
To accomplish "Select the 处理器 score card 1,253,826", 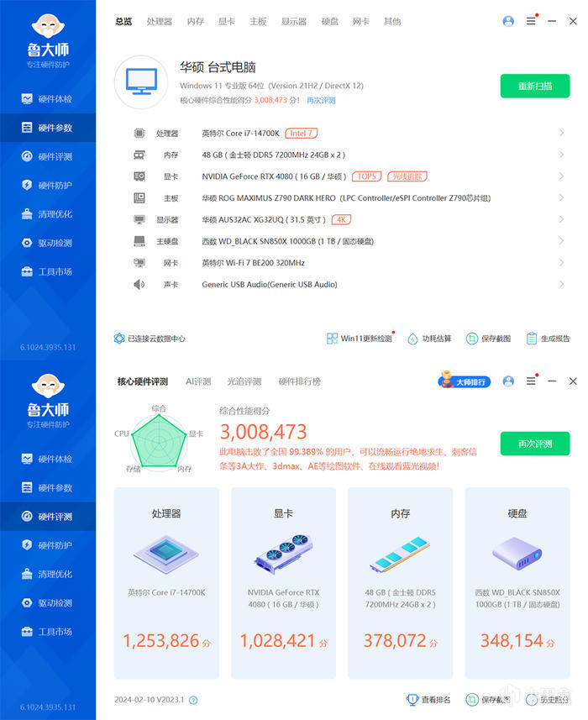I will 166,583.
